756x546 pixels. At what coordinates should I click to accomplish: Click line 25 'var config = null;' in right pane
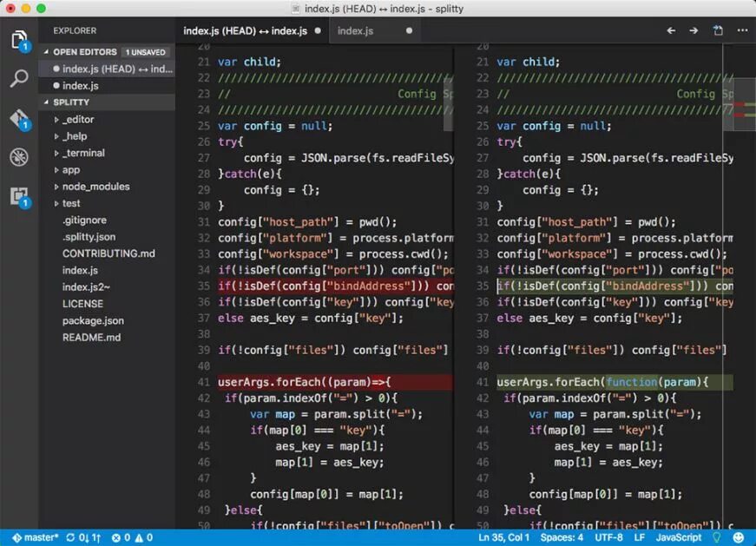pyautogui.click(x=554, y=126)
